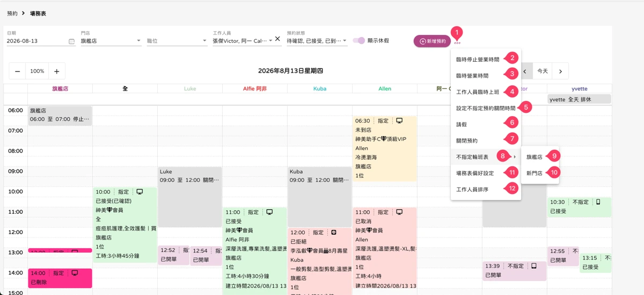Open the yvette 全天 排休 block
This screenshot has height=295, width=644.
579,99
